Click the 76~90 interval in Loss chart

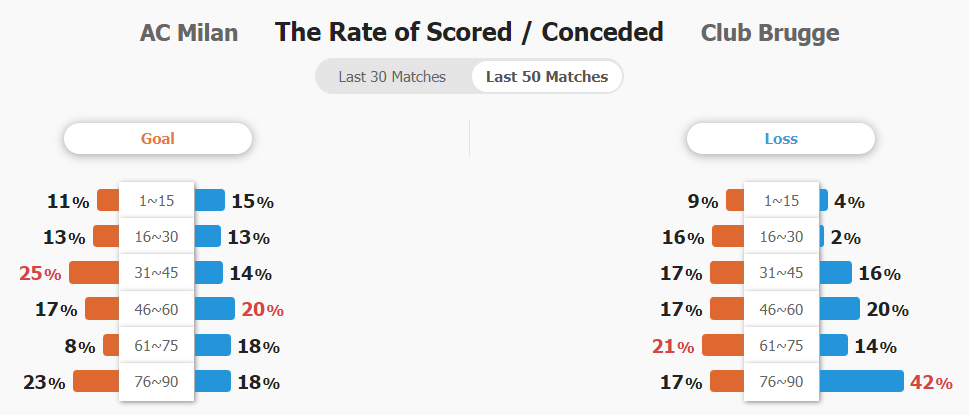tap(782, 382)
